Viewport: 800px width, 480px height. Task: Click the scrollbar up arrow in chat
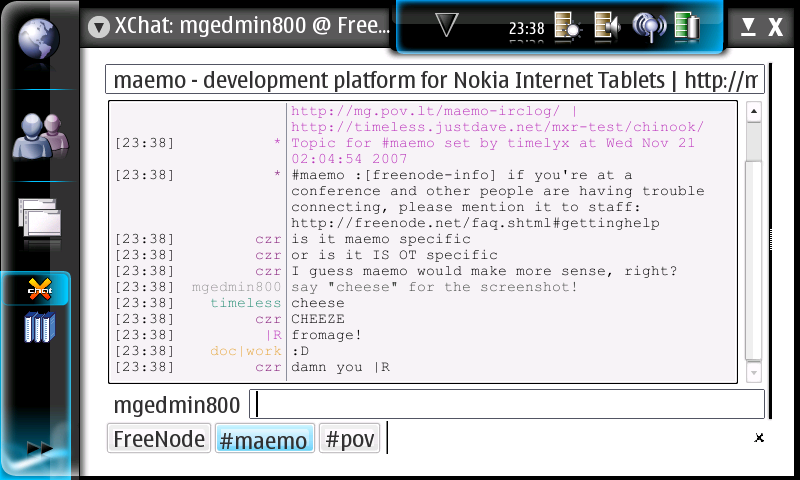pyautogui.click(x=754, y=111)
